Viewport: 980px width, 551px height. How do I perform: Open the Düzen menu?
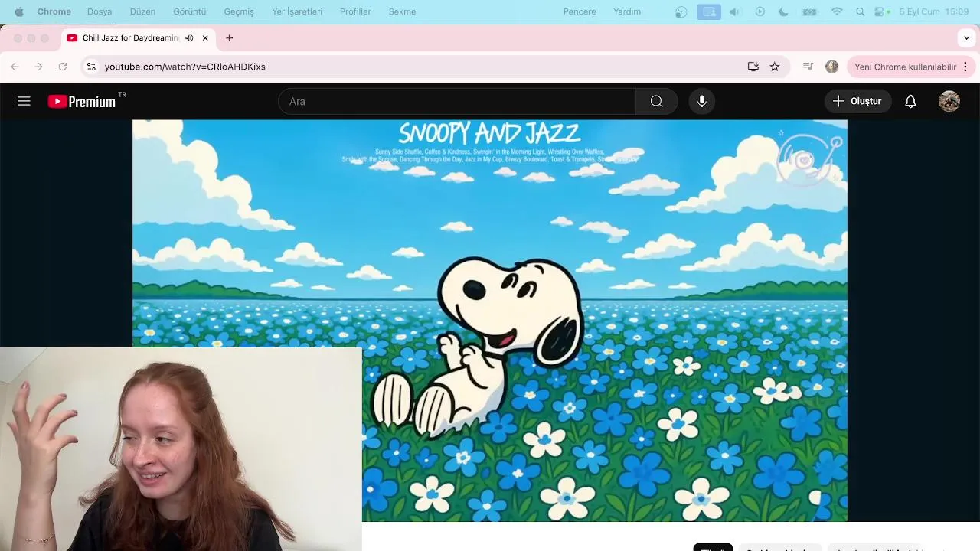coord(142,11)
